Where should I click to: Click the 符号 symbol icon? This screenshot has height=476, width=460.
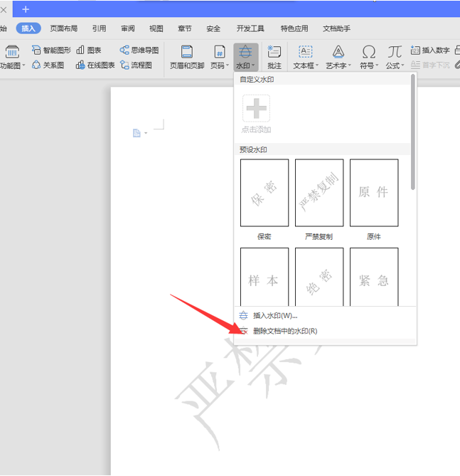pos(369,52)
